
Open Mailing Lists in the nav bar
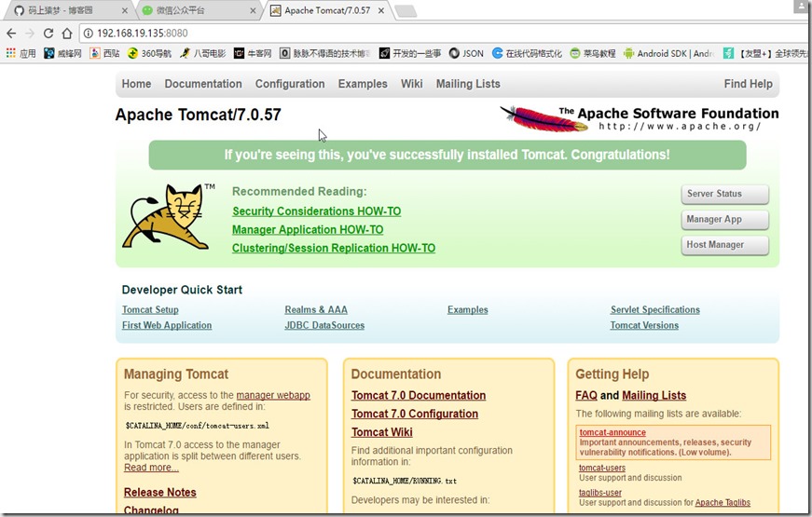468,84
